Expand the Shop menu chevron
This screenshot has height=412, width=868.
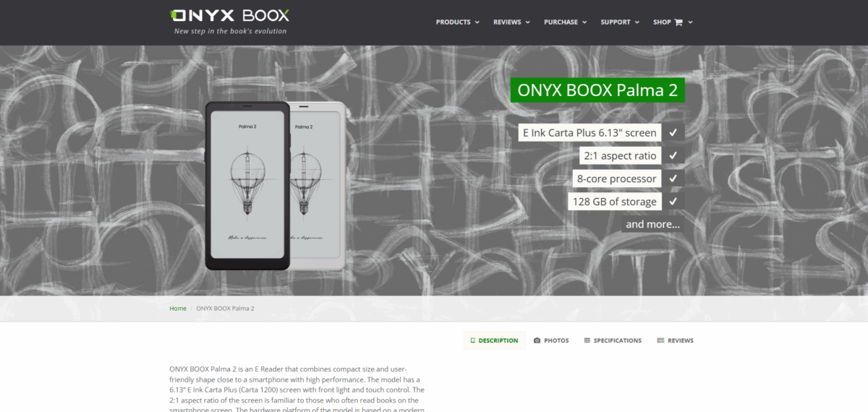(x=690, y=22)
